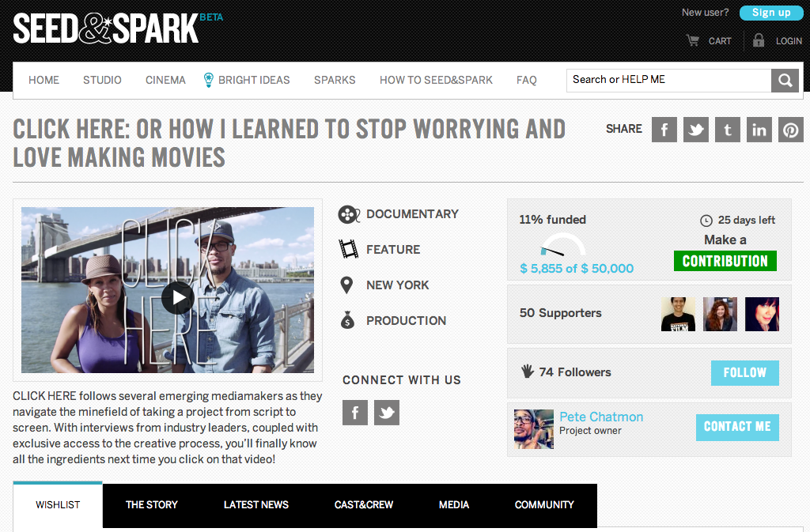Focus the Search or HELP ME field

click(669, 81)
